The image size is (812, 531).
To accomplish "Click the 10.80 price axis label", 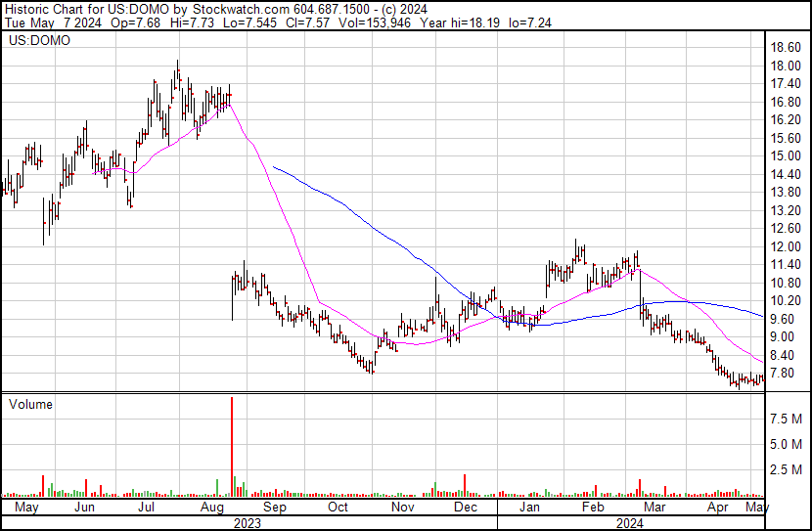I will tap(786, 283).
